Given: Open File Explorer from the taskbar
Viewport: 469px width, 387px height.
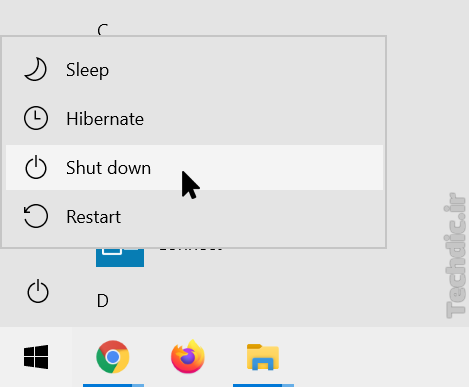Looking at the screenshot, I should point(263,357).
